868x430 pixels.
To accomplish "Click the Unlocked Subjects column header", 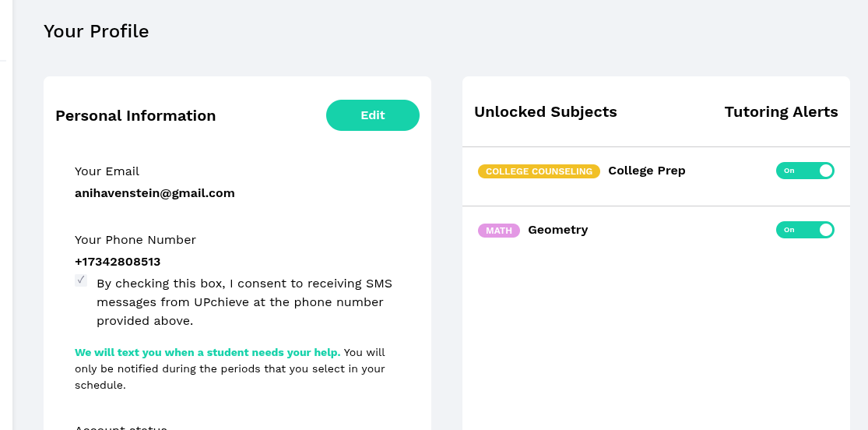I will coord(545,112).
